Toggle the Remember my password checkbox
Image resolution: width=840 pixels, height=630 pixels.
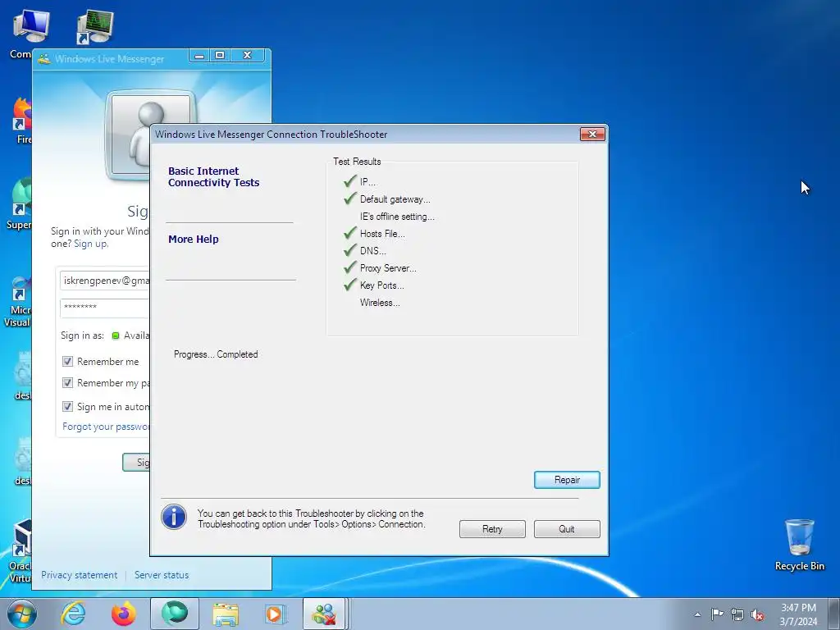(x=67, y=383)
